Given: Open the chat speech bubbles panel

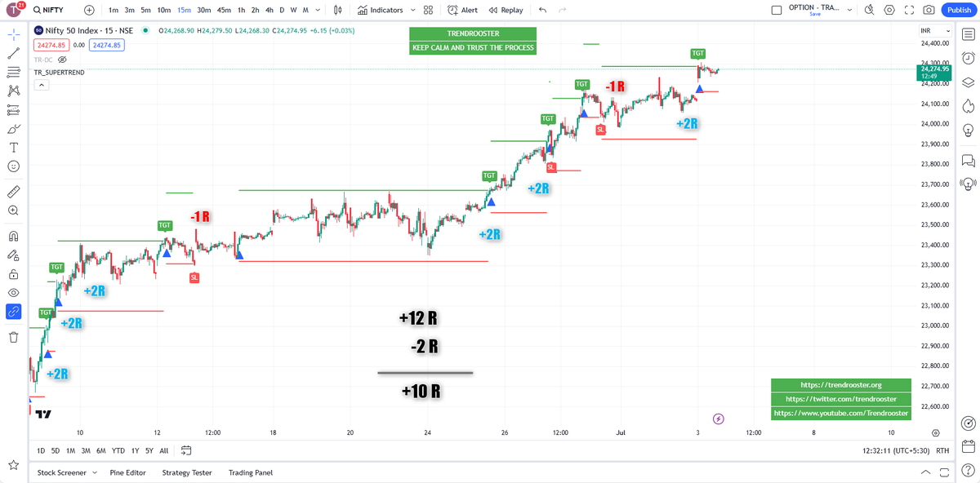Looking at the screenshot, I should [x=968, y=160].
